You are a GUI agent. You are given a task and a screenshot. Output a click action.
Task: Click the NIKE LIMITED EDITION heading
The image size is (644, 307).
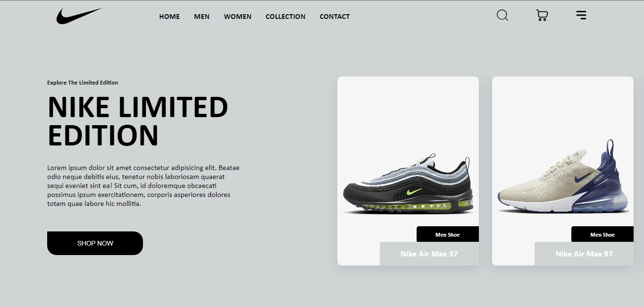[x=138, y=121]
